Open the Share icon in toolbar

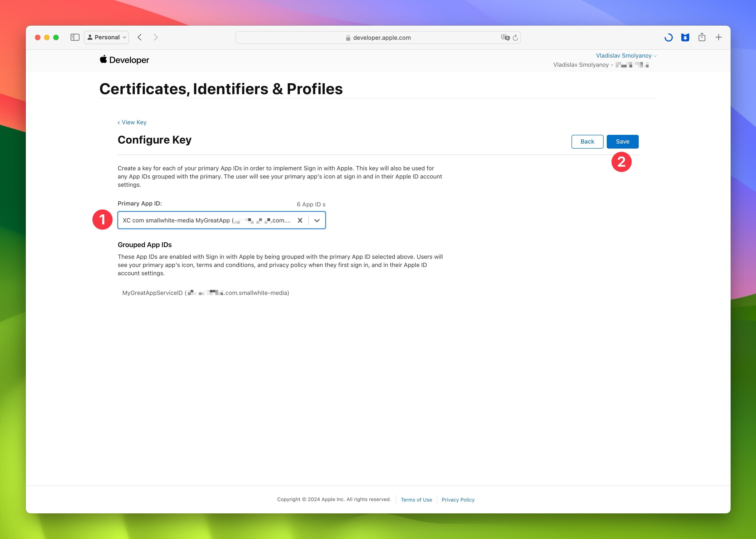point(702,37)
